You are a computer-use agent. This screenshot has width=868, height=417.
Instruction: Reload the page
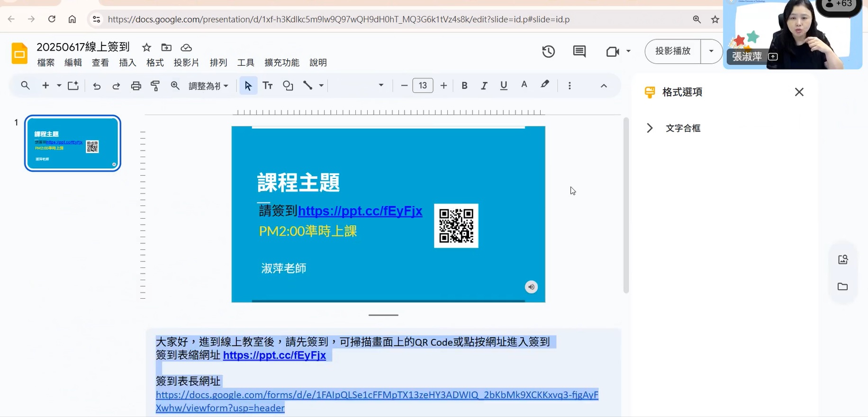(52, 19)
